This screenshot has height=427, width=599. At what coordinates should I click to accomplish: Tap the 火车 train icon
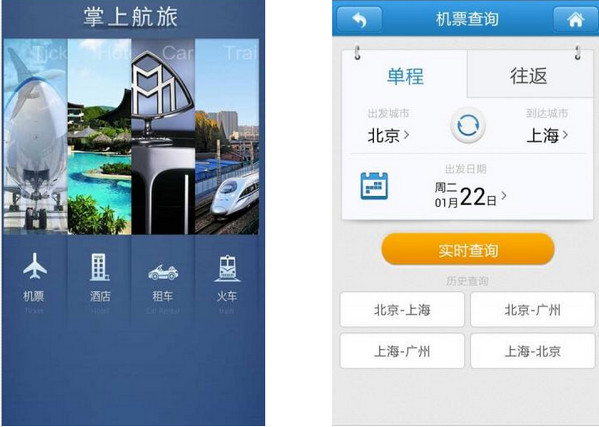(x=227, y=268)
